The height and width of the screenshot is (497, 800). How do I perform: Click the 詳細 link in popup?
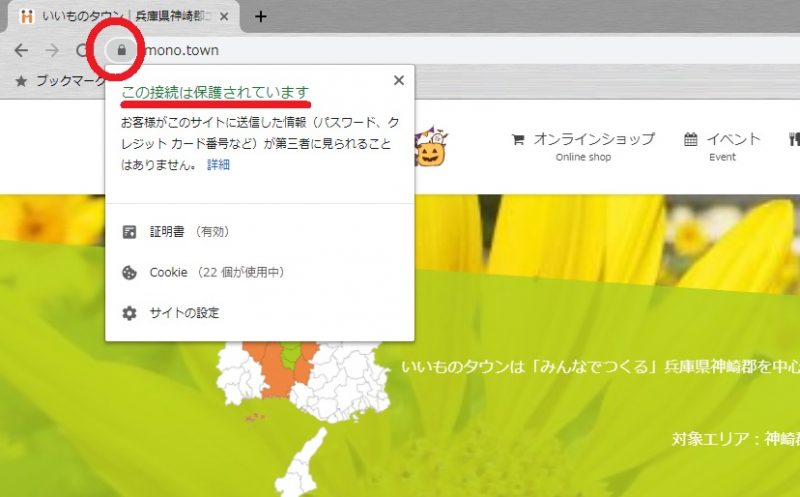[x=218, y=165]
